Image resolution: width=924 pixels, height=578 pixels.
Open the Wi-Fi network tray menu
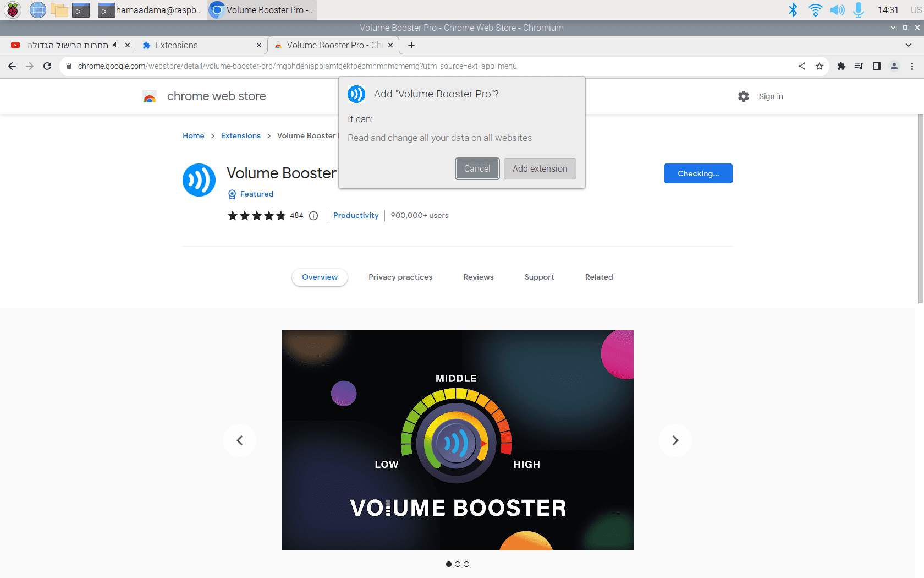point(815,10)
